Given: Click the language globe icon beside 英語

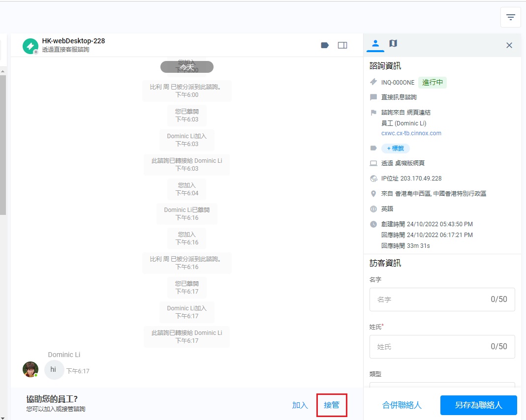Looking at the screenshot, I should (373, 209).
